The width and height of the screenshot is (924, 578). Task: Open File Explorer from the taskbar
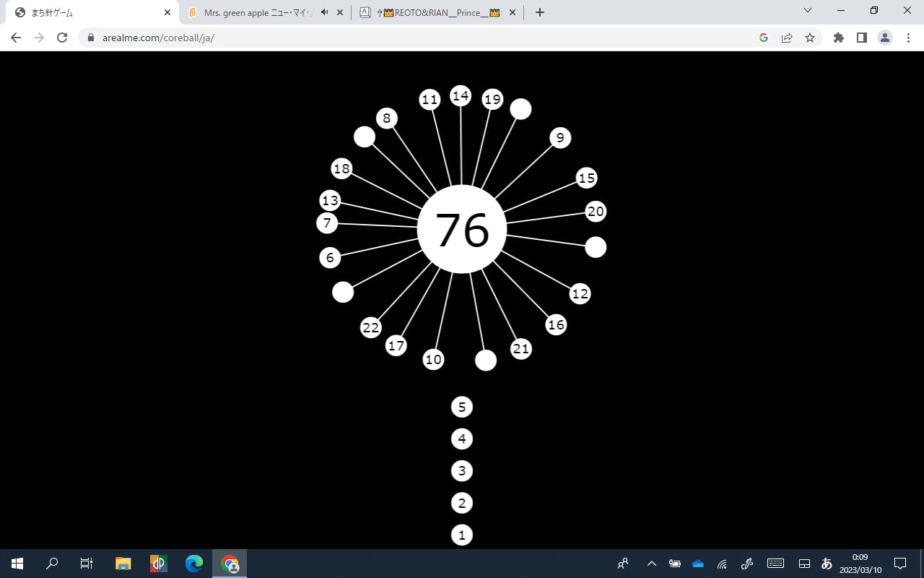point(123,564)
